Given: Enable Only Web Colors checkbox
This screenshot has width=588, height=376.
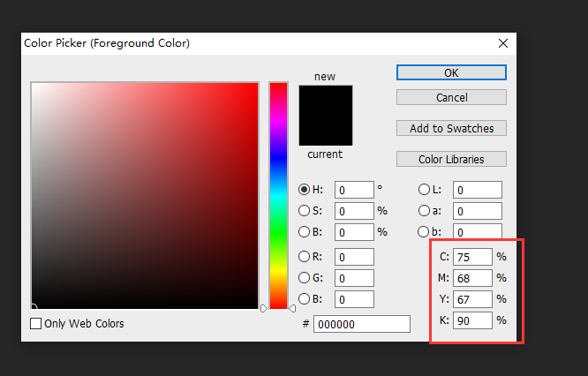Looking at the screenshot, I should [36, 324].
